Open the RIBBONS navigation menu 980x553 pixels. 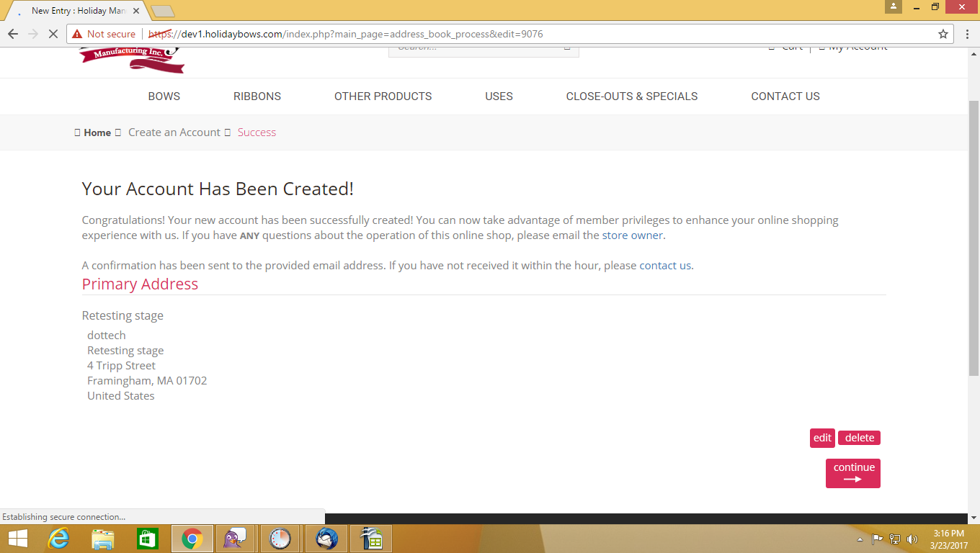tap(257, 96)
